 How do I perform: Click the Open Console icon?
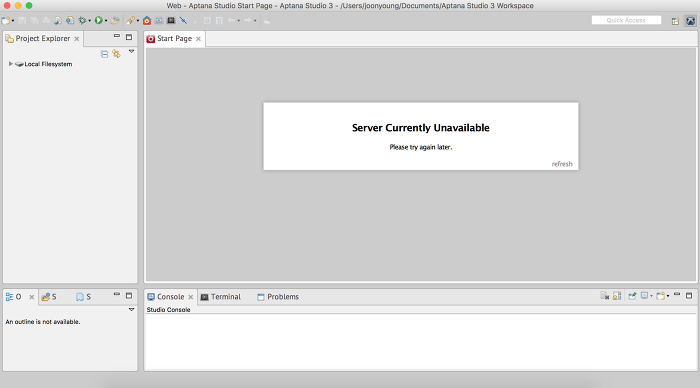click(661, 296)
